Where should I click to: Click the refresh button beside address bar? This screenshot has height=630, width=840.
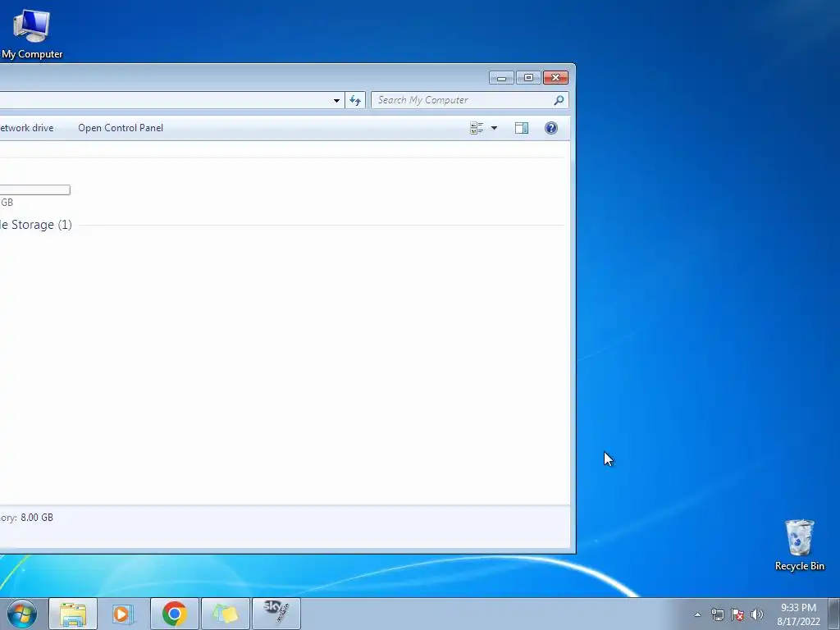(355, 100)
